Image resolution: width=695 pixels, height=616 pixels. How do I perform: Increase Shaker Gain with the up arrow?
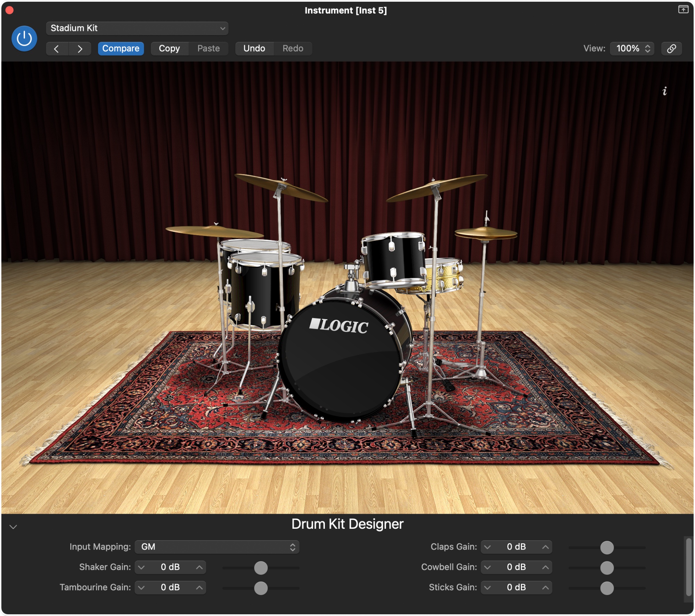tap(199, 567)
